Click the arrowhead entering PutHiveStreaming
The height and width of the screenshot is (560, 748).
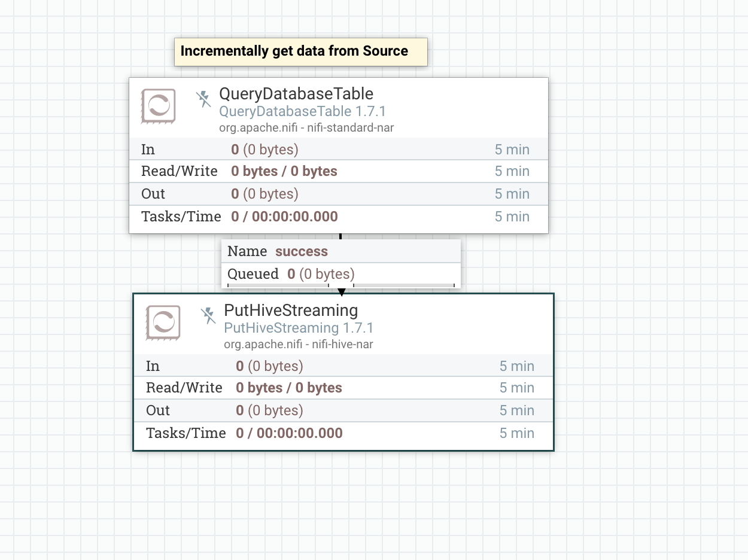tap(341, 291)
